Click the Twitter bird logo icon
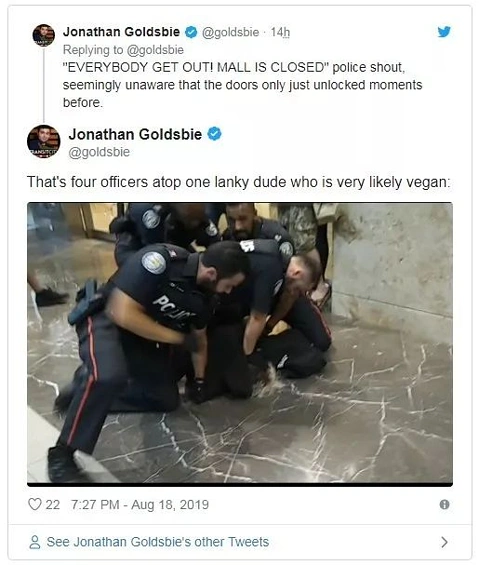This screenshot has width=479, height=565. coord(444,32)
